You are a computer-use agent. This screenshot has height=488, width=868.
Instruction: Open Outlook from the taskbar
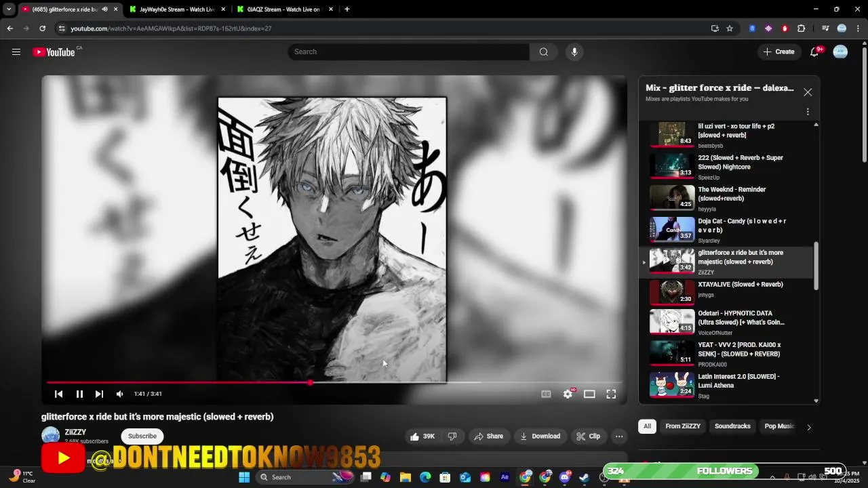[465, 477]
